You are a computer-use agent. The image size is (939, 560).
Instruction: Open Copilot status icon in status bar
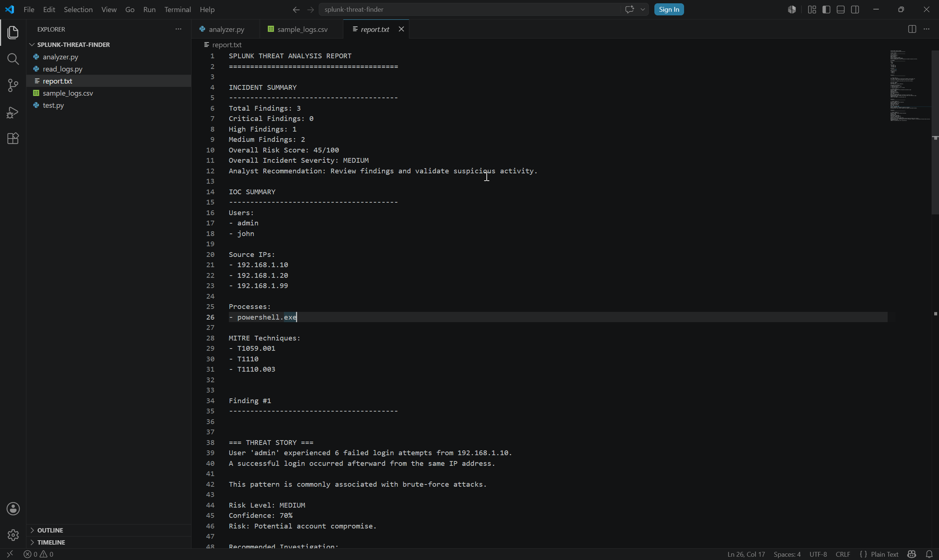911,555
